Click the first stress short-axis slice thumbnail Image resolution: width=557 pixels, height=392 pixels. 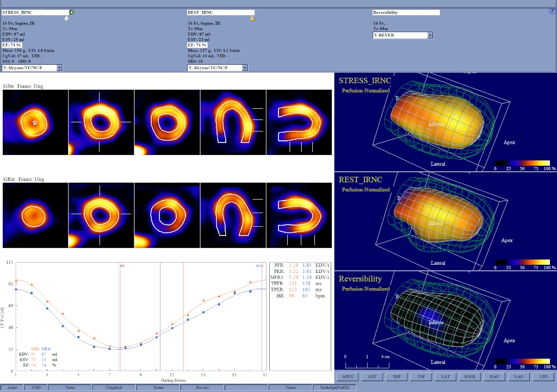pos(35,123)
